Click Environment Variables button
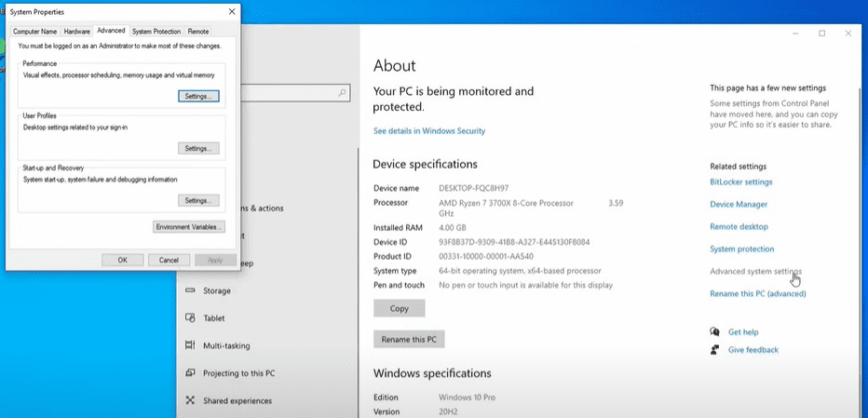 click(188, 226)
